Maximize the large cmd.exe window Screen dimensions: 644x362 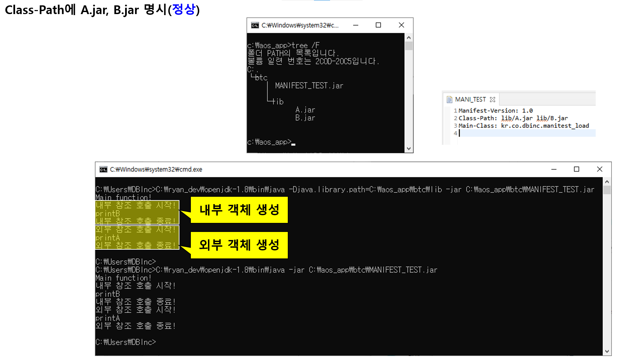(577, 169)
